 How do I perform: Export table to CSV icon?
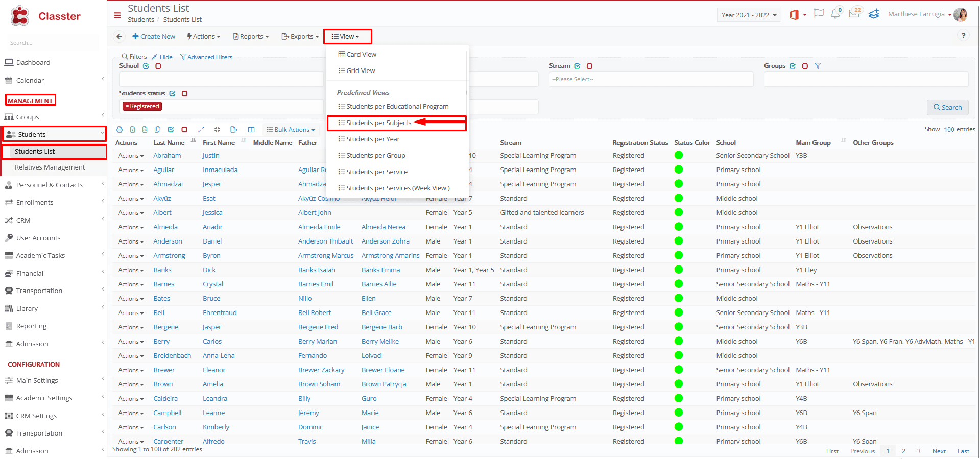(x=145, y=130)
